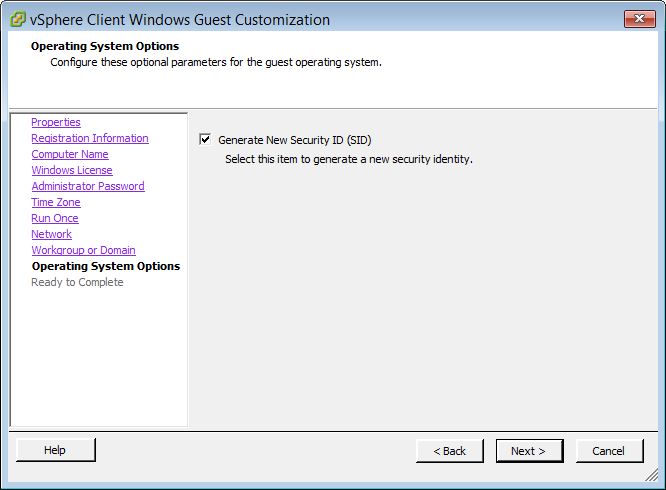Click the grayed Ready to Complete step
This screenshot has height=490, width=666.
[x=78, y=282]
